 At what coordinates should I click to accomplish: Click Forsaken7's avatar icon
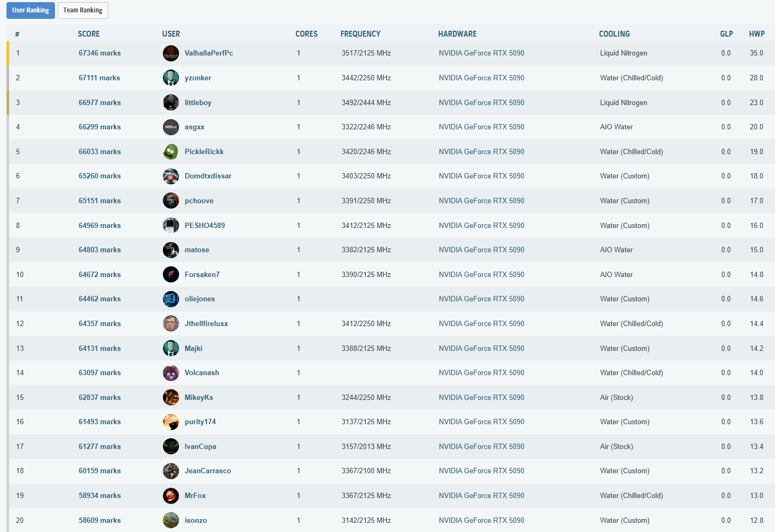coord(170,274)
